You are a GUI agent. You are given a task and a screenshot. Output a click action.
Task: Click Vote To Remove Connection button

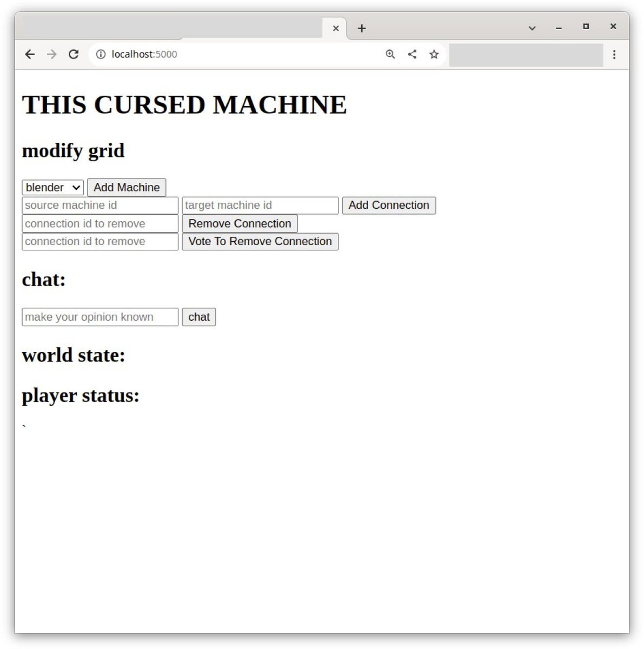tap(260, 241)
